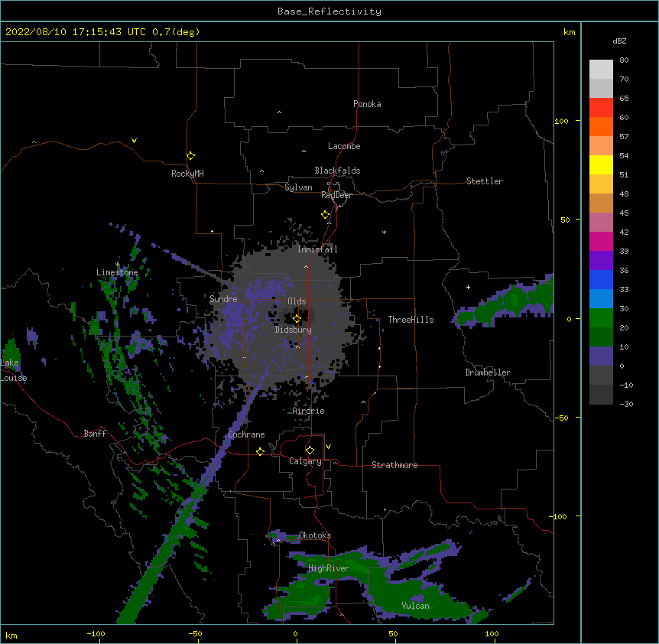Click the yellow marker south of RedDeer
This screenshot has height=644, width=659.
(326, 215)
